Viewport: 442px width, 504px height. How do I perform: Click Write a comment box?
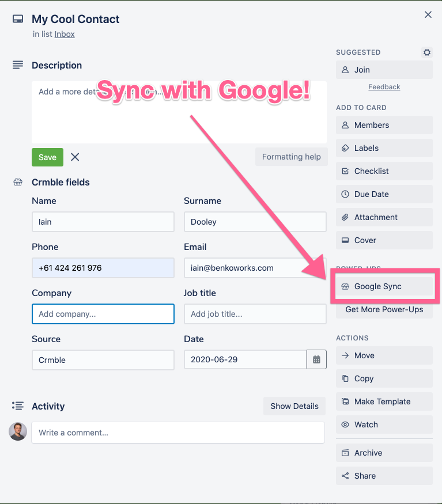pos(178,433)
